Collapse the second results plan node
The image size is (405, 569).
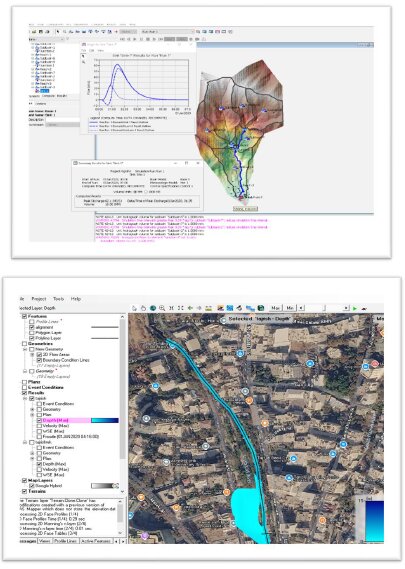pyautogui.click(x=25, y=442)
